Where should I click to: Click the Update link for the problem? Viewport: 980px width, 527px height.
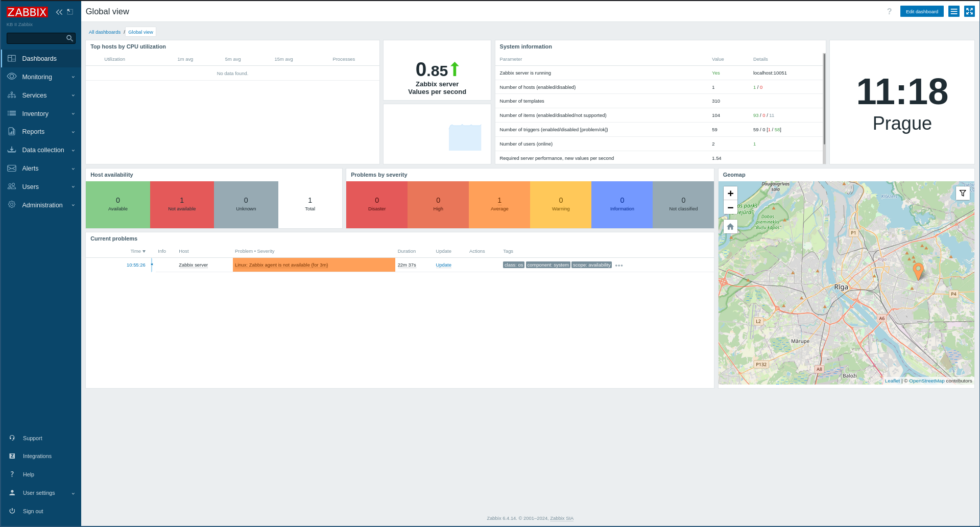[x=443, y=265]
